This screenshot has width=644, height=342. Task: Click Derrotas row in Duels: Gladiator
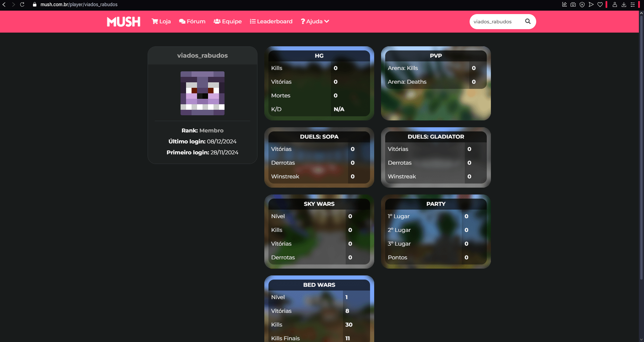[x=436, y=163]
